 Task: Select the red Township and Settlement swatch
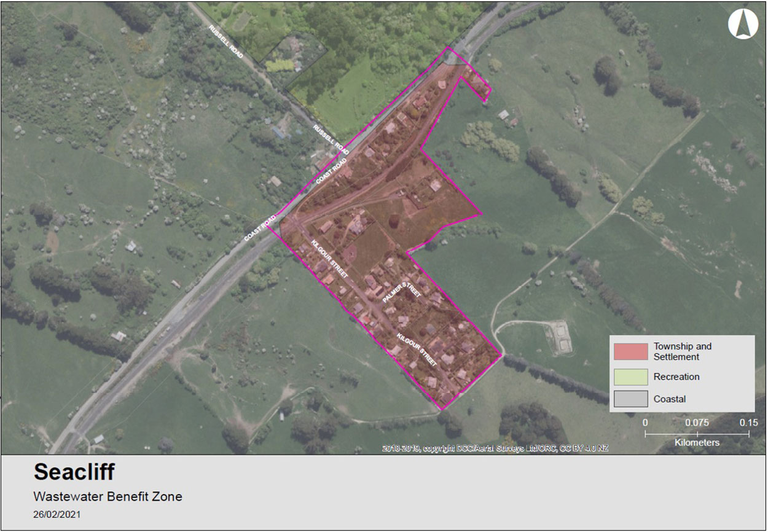click(630, 351)
